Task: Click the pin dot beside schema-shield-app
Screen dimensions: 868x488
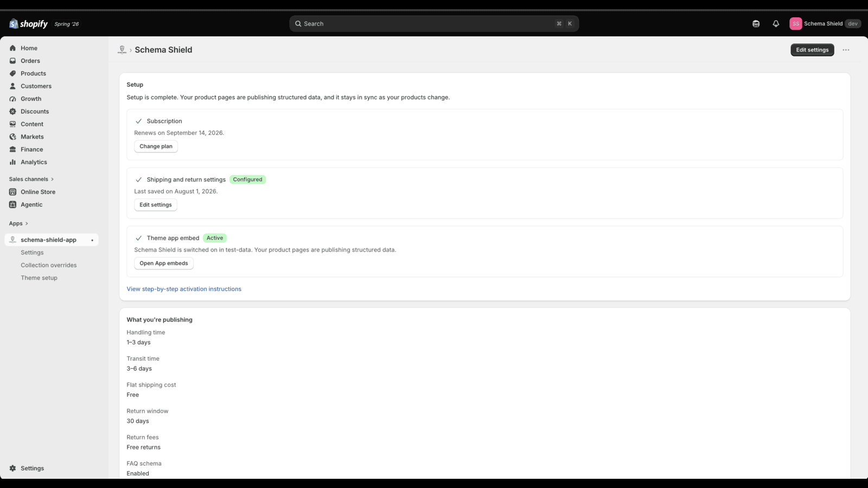Action: click(92, 240)
